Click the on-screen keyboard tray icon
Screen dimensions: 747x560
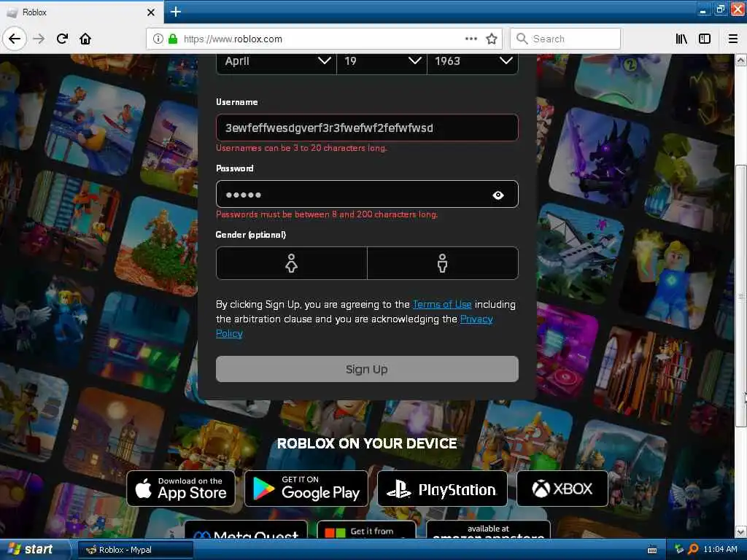(x=652, y=550)
